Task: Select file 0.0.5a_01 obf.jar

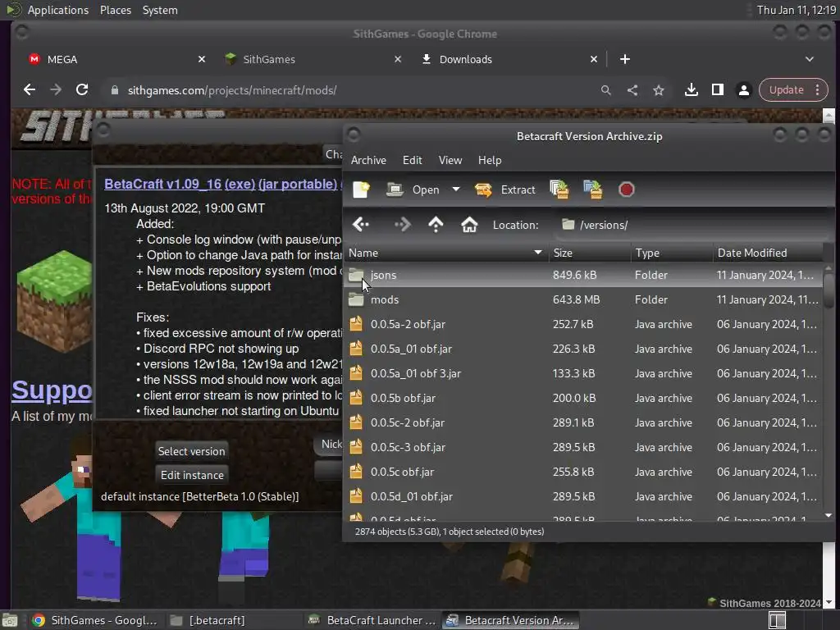Action: pyautogui.click(x=583, y=349)
